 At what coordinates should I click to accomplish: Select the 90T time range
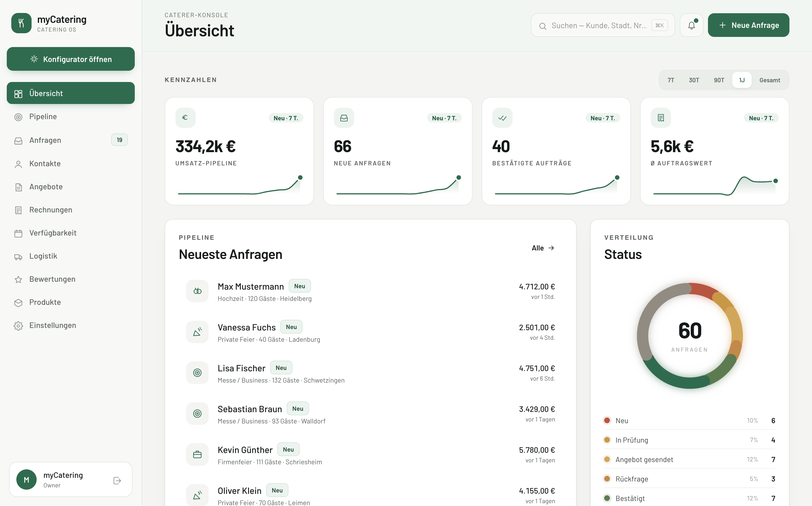point(719,80)
